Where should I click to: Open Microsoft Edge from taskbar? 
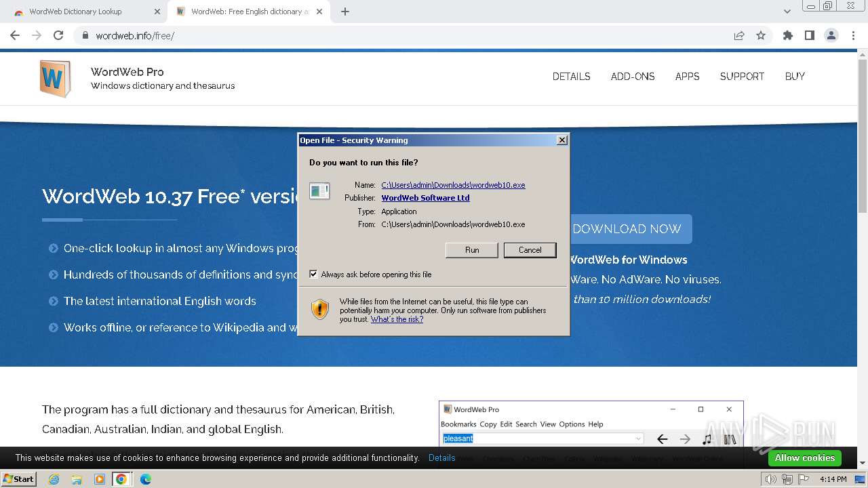click(146, 479)
